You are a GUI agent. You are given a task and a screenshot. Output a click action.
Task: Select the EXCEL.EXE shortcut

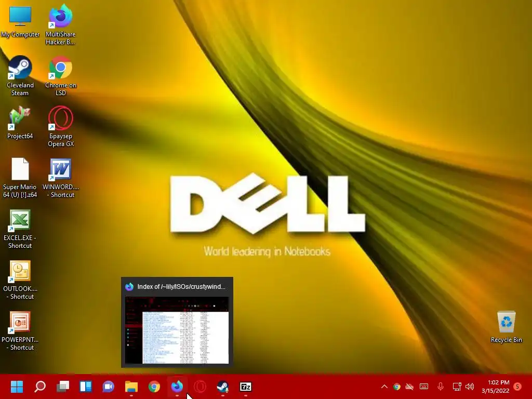pos(20,229)
